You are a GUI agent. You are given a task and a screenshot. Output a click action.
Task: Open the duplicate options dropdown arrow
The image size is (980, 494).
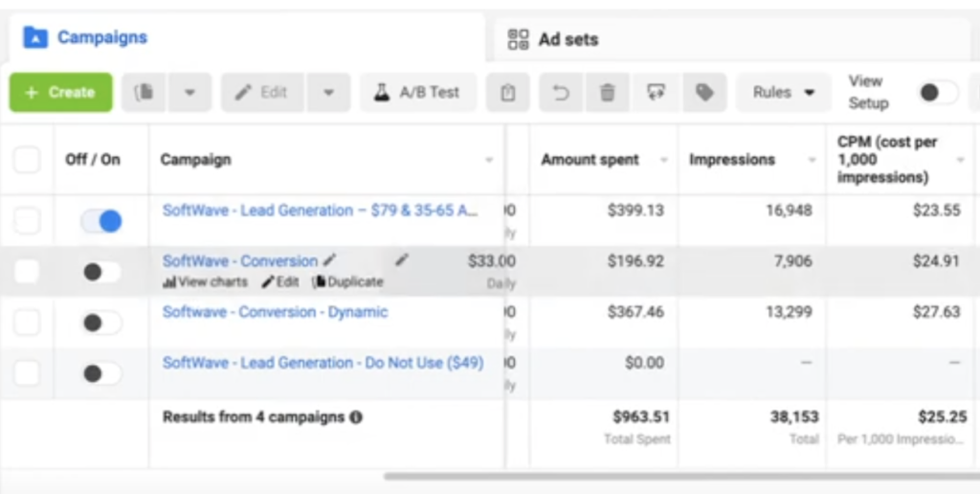click(190, 93)
